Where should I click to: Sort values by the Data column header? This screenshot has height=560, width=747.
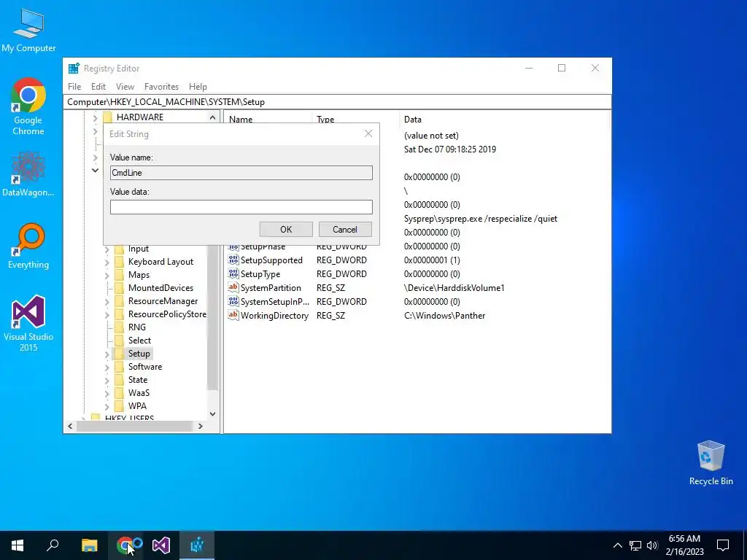[x=504, y=120]
